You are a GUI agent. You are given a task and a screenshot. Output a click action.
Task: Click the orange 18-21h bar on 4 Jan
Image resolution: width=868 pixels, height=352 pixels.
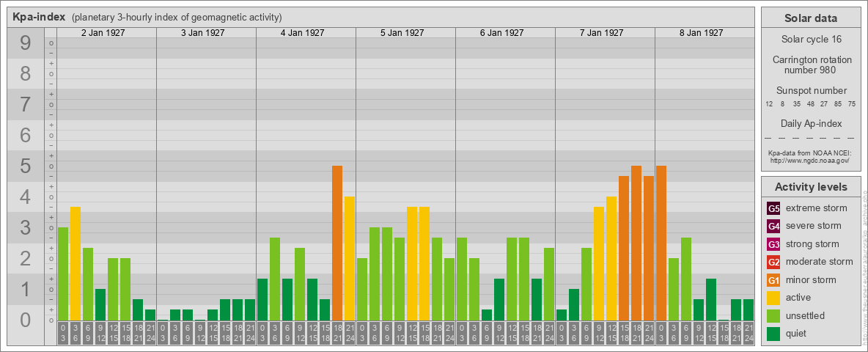click(x=337, y=243)
